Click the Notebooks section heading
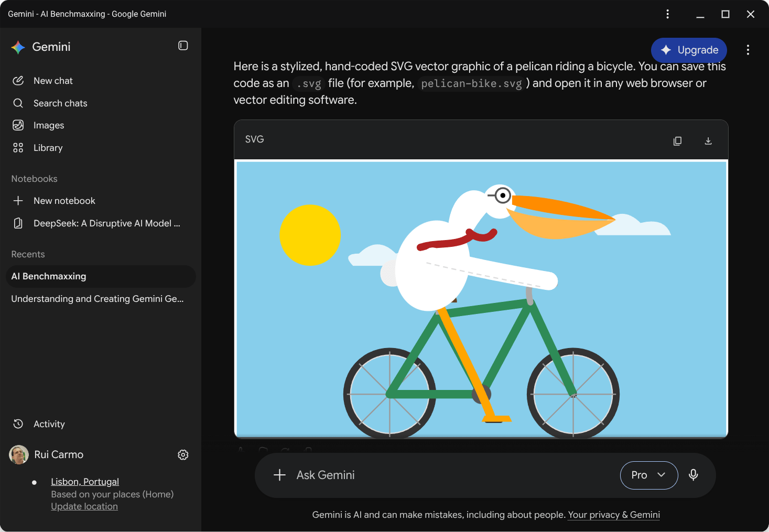The image size is (769, 532). click(35, 179)
